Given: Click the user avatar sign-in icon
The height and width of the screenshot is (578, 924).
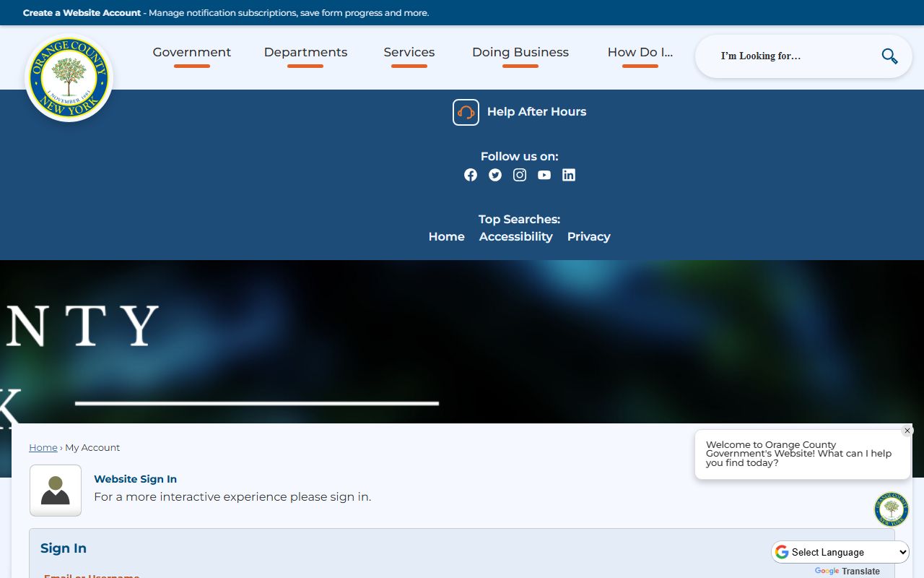Looking at the screenshot, I should 56,491.
